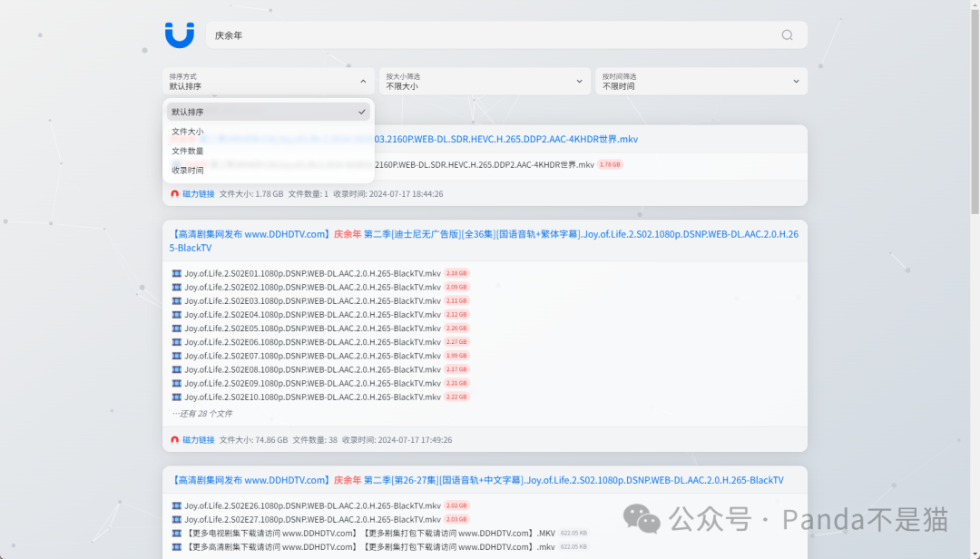This screenshot has height=559, width=980.
Task: Click the blue magnet logo icon
Action: click(180, 35)
